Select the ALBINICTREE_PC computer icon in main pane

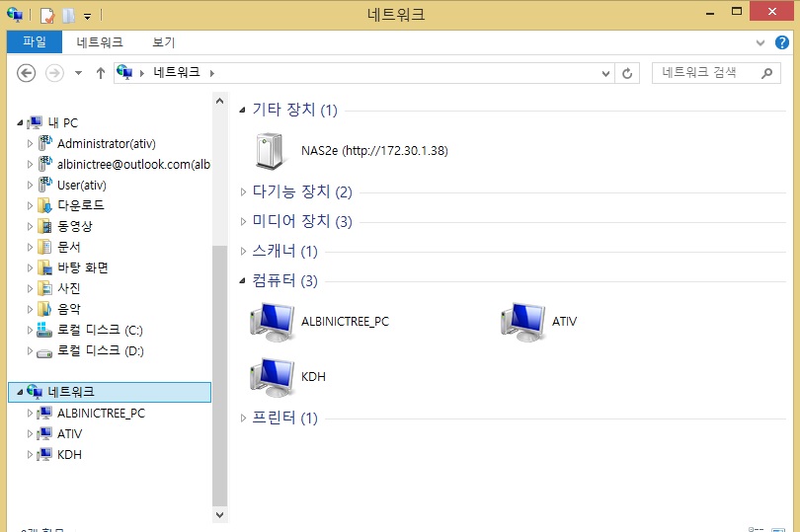272,322
